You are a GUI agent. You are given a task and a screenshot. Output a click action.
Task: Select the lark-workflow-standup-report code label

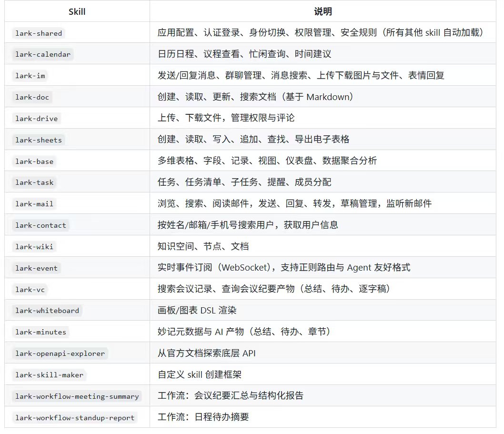pyautogui.click(x=75, y=418)
